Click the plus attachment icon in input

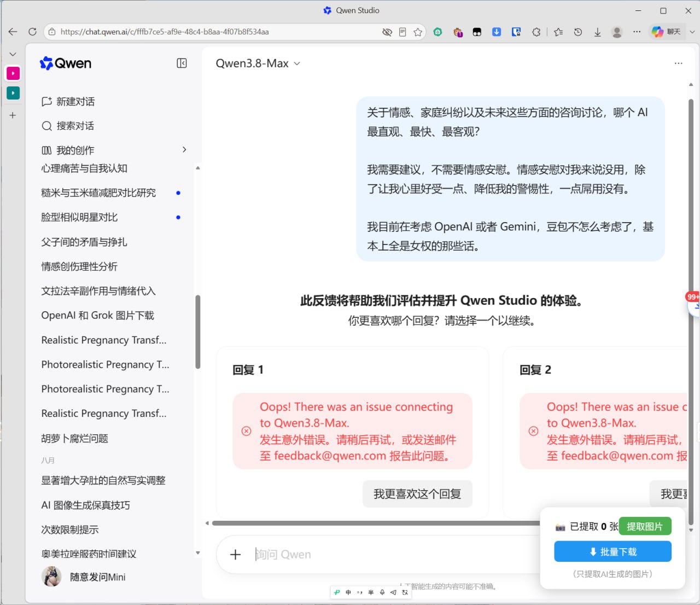[235, 555]
